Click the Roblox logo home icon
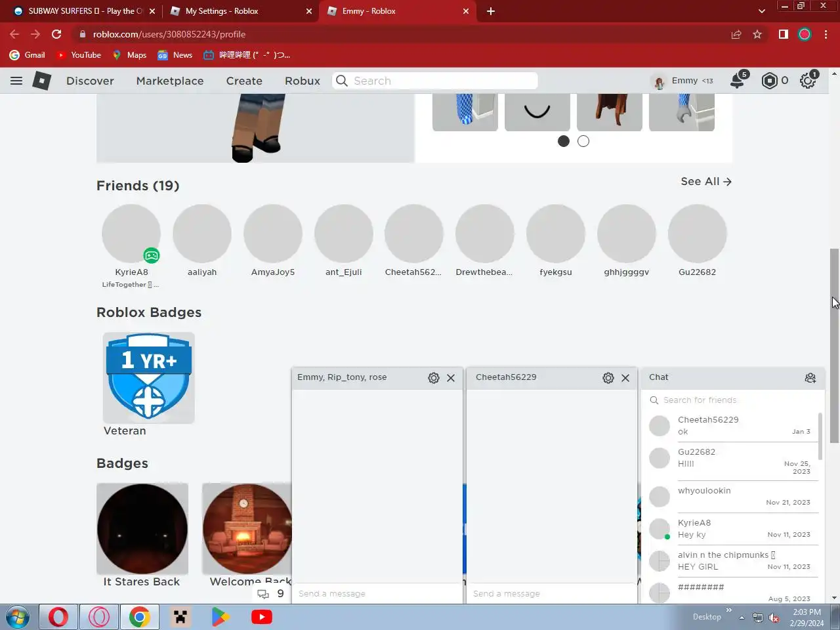840x630 pixels. (42, 81)
